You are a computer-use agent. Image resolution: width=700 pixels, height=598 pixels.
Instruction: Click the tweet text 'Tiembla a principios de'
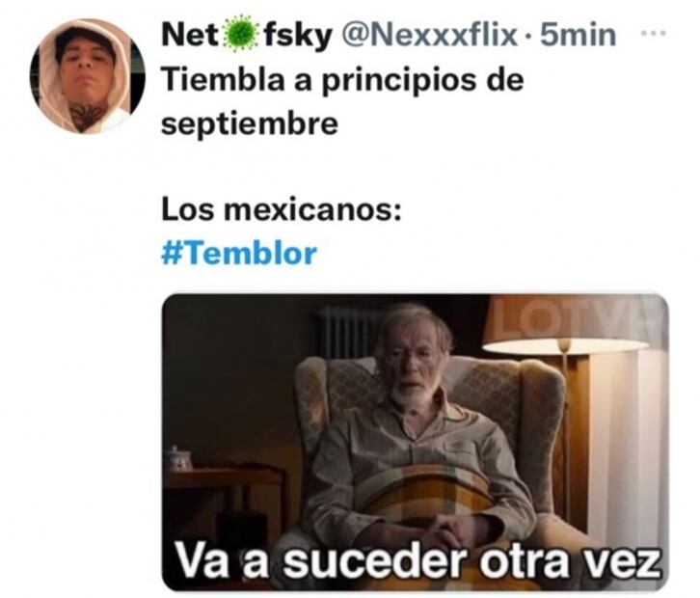tap(342, 81)
